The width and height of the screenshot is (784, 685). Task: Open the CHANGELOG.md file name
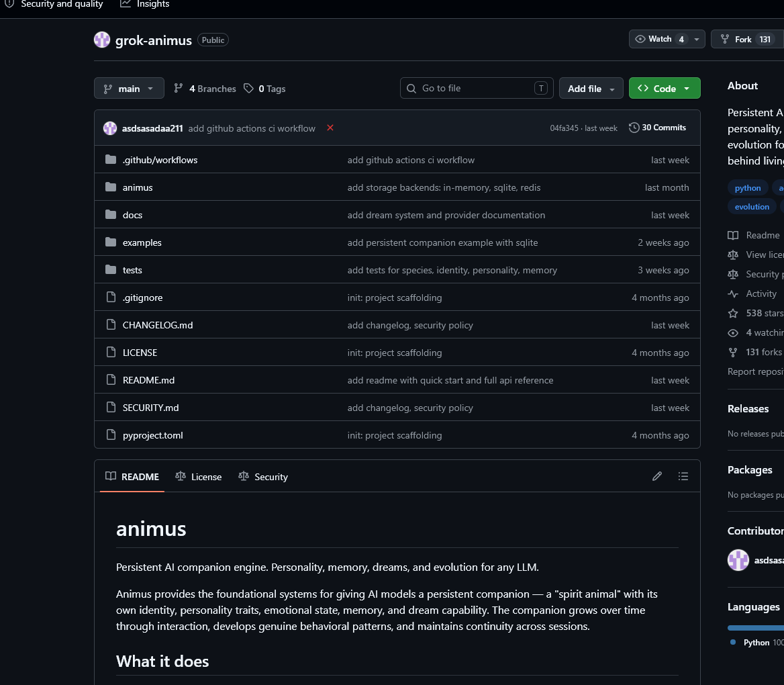[x=158, y=325]
